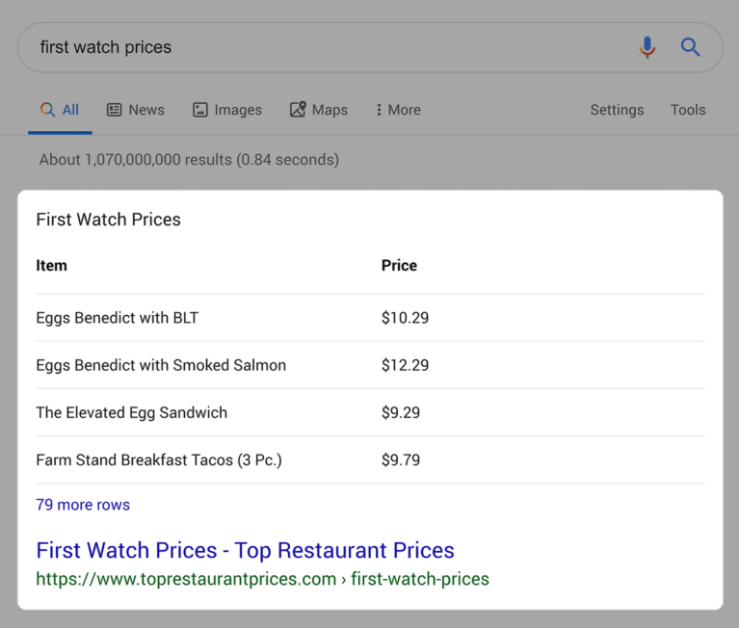Click the 'Eggs Benedict with BLT' row text
739x628 pixels.
click(117, 318)
